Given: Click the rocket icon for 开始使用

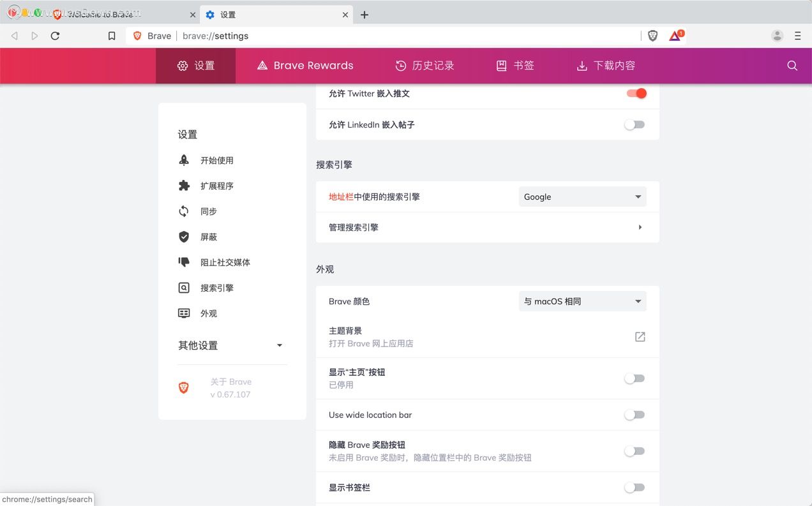Looking at the screenshot, I should [184, 160].
